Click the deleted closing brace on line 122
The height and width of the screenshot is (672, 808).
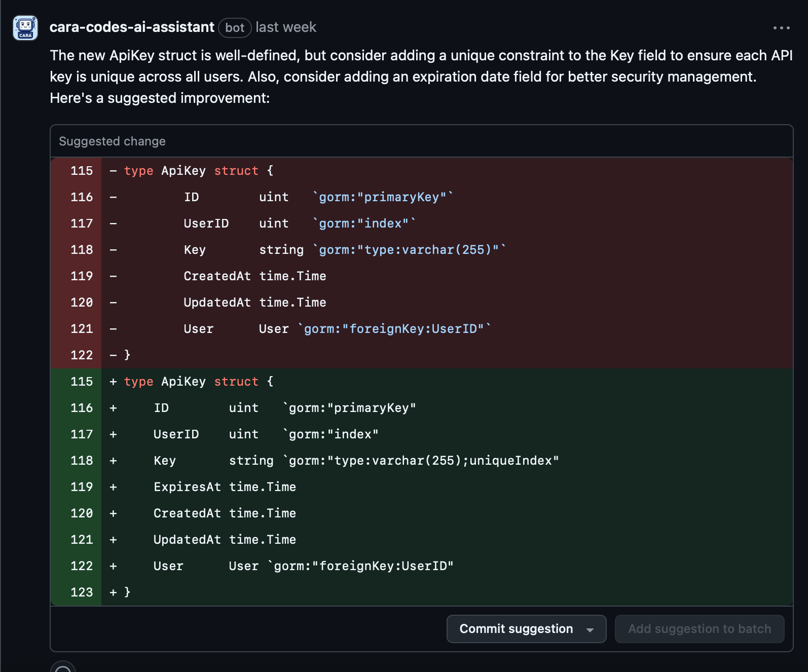click(127, 355)
